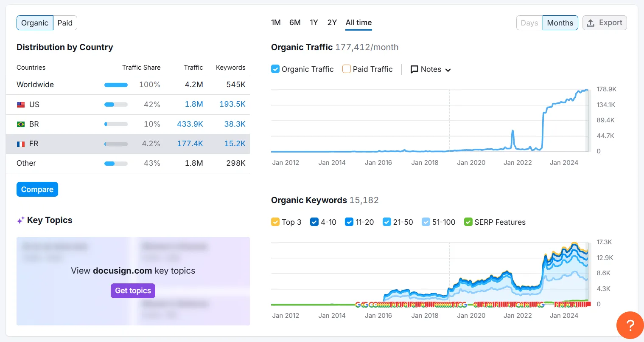Select the 1Y time range
This screenshot has width=644, height=342.
point(314,23)
